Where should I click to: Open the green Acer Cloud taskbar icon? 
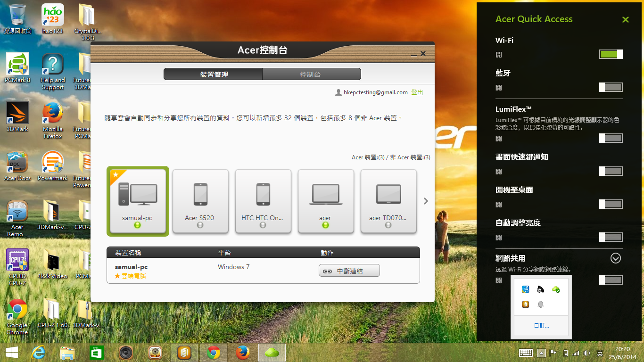pos(272,352)
